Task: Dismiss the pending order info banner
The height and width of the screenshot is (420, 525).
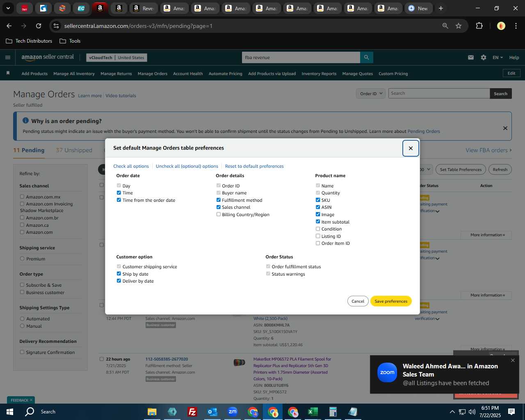Action: [505, 128]
